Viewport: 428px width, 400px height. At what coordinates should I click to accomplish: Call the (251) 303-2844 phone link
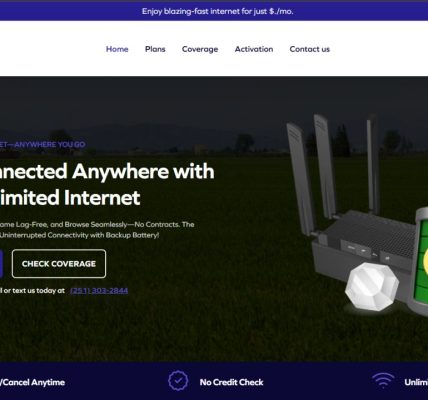99,291
